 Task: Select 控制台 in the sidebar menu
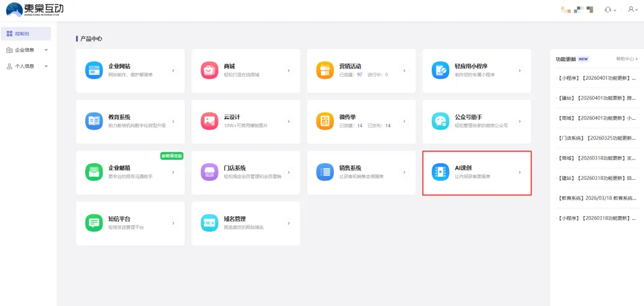26,33
